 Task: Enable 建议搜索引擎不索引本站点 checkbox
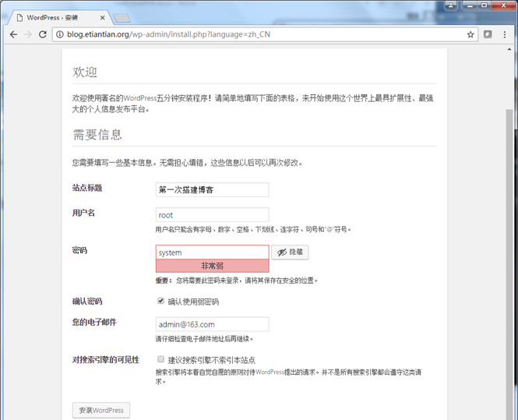pyautogui.click(x=161, y=359)
